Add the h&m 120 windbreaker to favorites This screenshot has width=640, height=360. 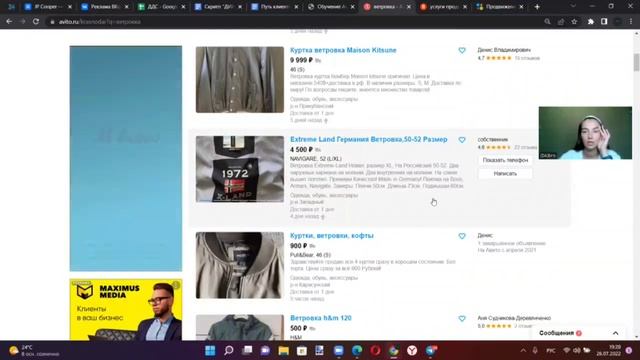pyautogui.click(x=462, y=318)
